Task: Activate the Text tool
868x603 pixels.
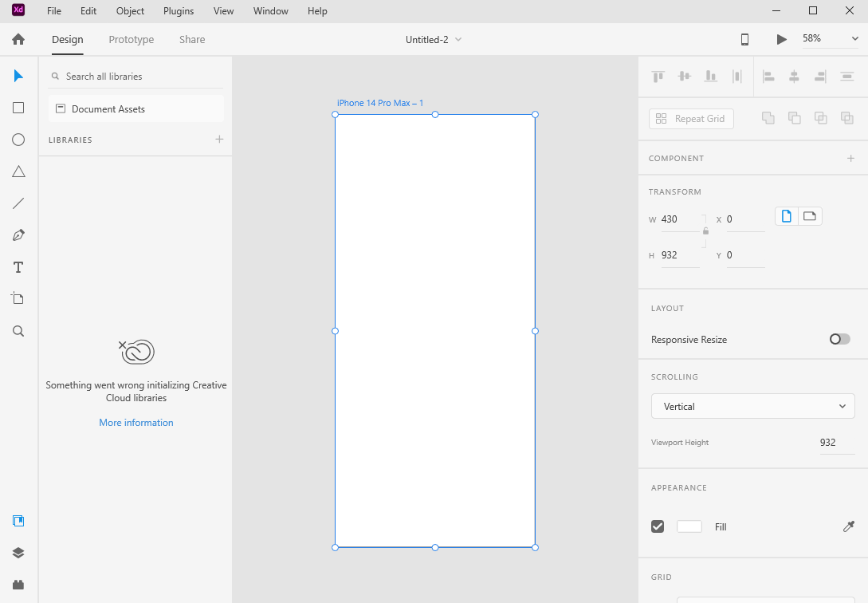Action: 18,267
